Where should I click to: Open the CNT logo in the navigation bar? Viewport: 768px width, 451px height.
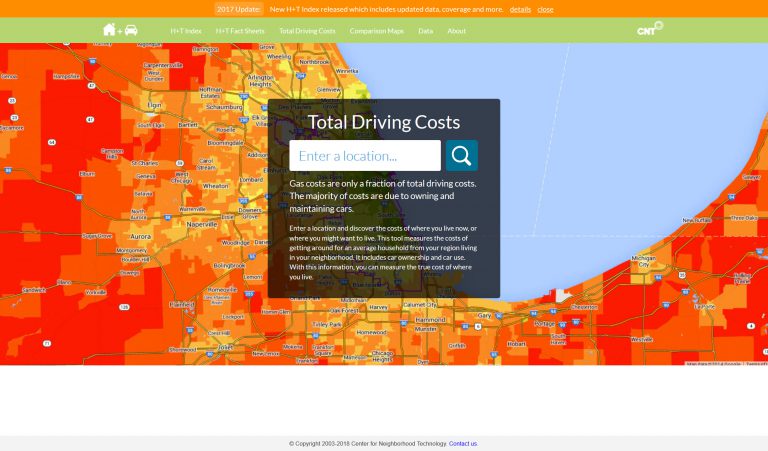tap(649, 30)
